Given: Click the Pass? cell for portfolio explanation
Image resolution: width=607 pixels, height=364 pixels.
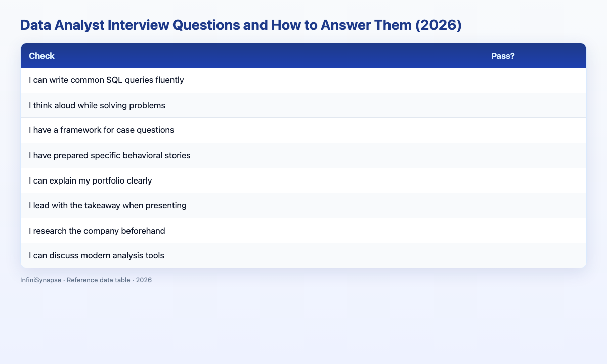Looking at the screenshot, I should (x=535, y=180).
